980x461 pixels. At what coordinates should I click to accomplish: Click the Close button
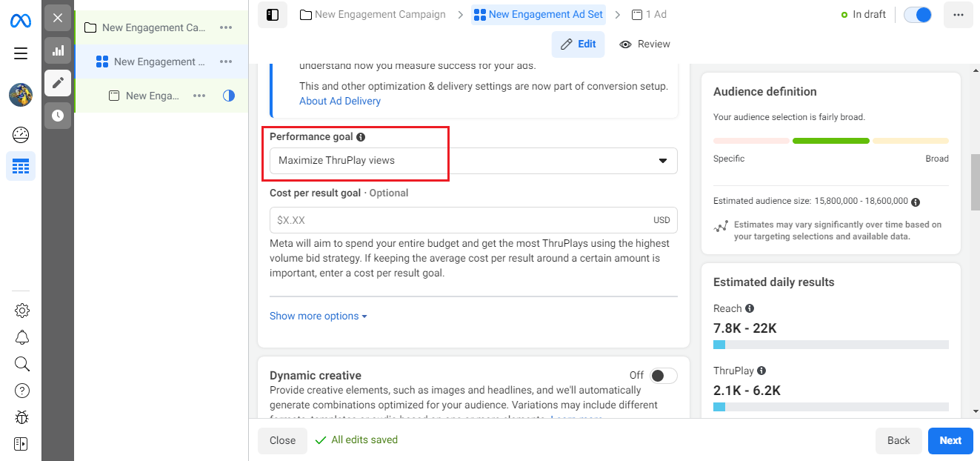[282, 440]
